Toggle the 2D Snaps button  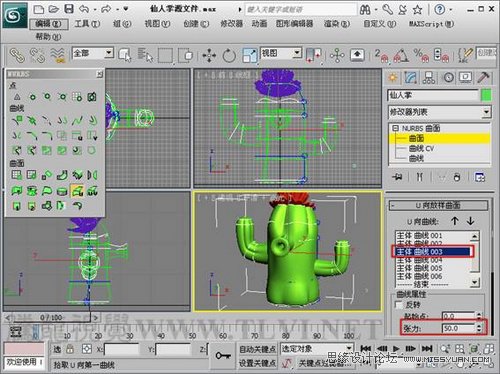tap(382, 55)
